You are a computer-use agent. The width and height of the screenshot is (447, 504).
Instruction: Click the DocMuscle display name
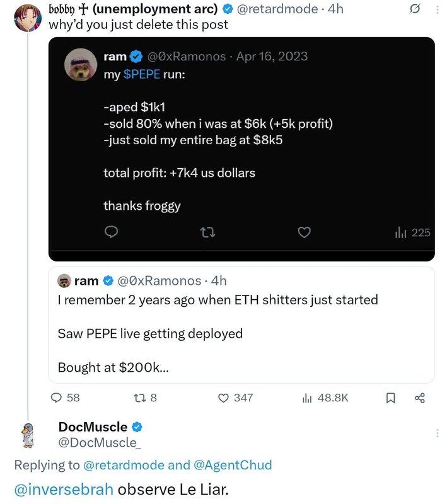[93, 427]
